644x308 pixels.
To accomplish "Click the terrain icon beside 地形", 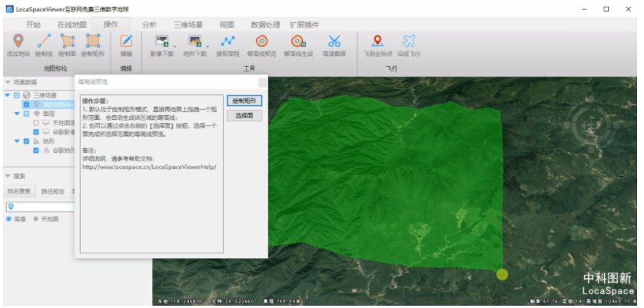I will pyautogui.click(x=37, y=141).
